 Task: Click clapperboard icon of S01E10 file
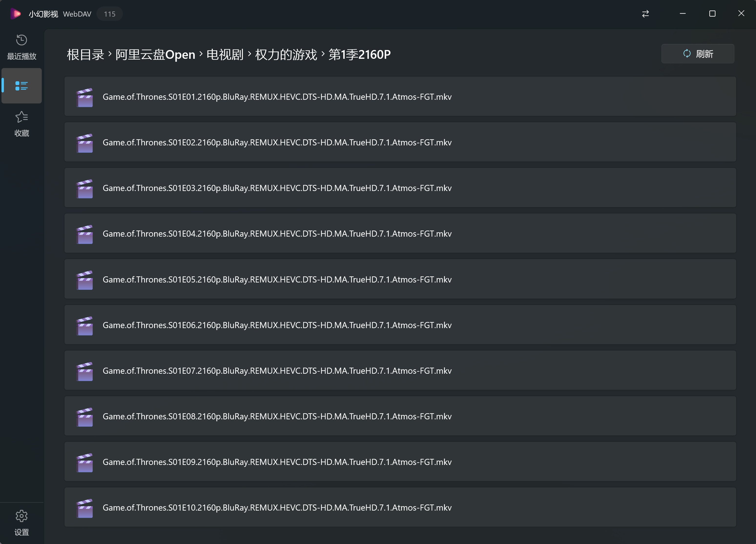click(x=84, y=508)
